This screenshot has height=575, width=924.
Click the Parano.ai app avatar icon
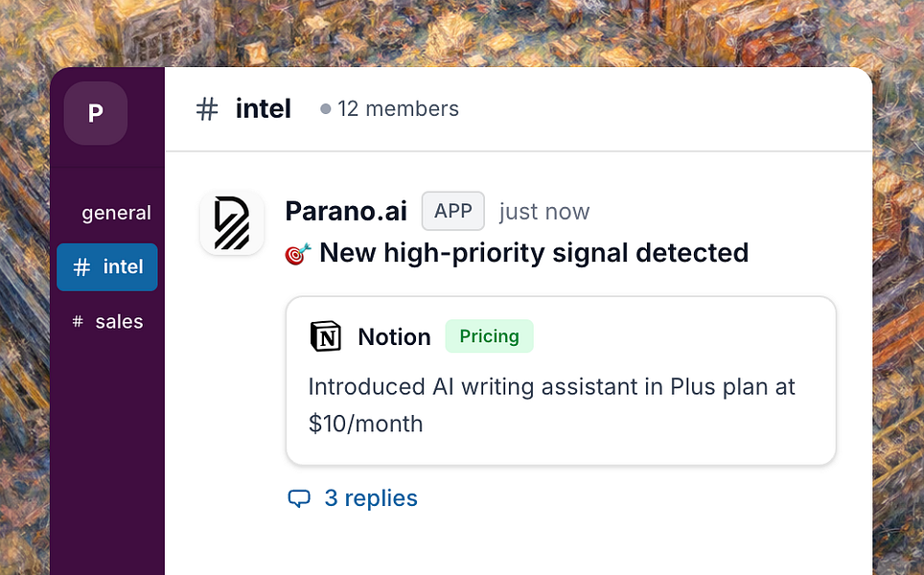point(231,222)
